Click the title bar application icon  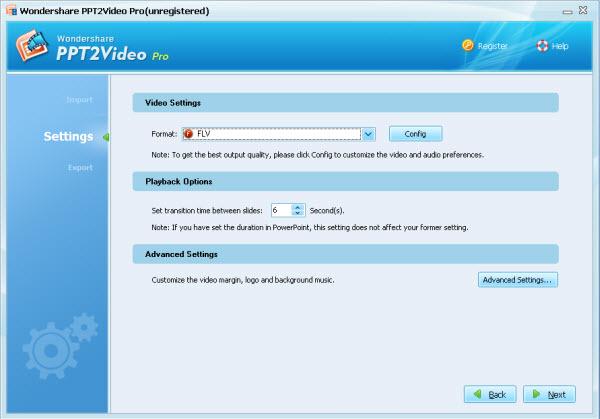(11, 10)
